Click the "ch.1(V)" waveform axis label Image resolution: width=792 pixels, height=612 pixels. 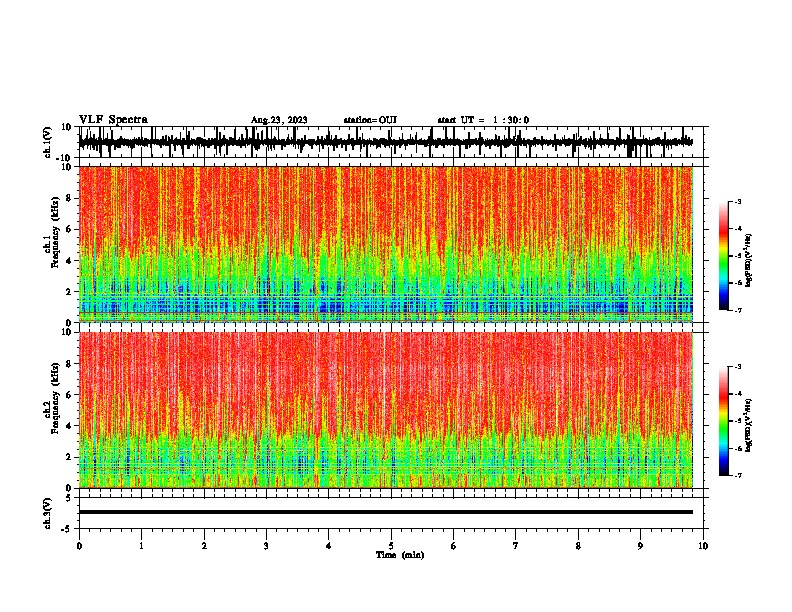[48, 142]
